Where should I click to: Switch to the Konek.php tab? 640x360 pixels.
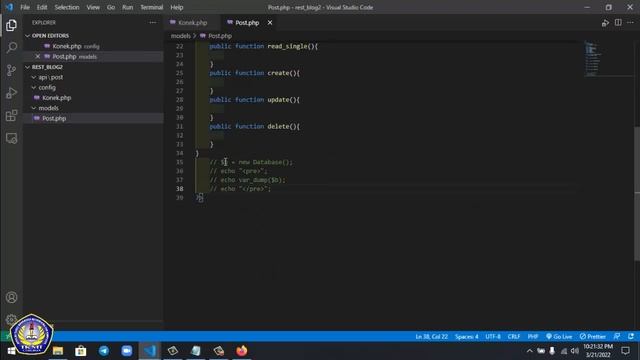tap(192, 23)
